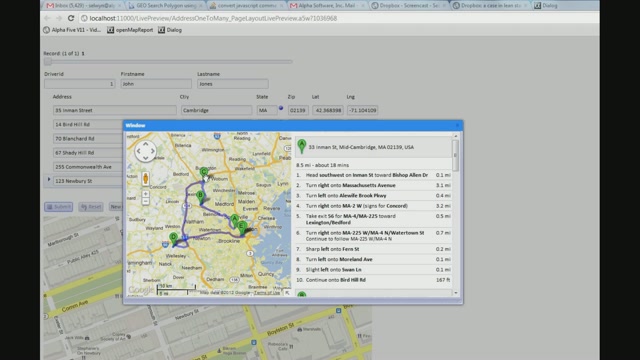This screenshot has height=360, width=640.
Task: Go forward in browser history
Action: pyautogui.click(x=59, y=18)
